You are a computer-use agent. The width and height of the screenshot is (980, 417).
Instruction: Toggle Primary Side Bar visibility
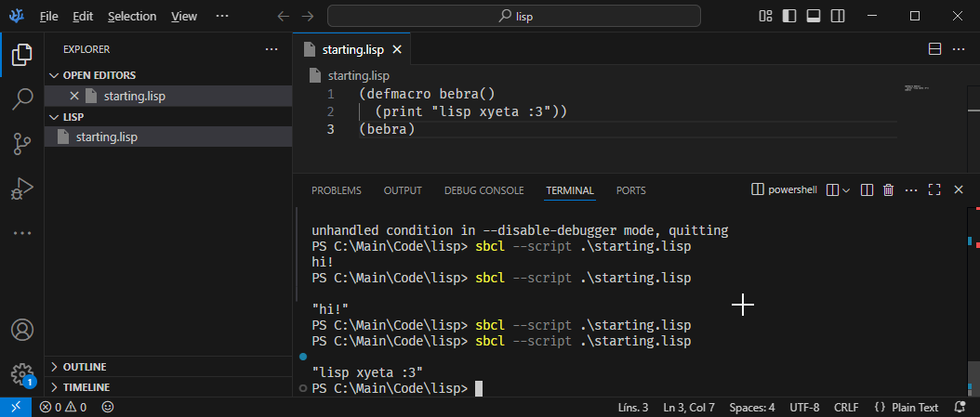pyautogui.click(x=789, y=16)
